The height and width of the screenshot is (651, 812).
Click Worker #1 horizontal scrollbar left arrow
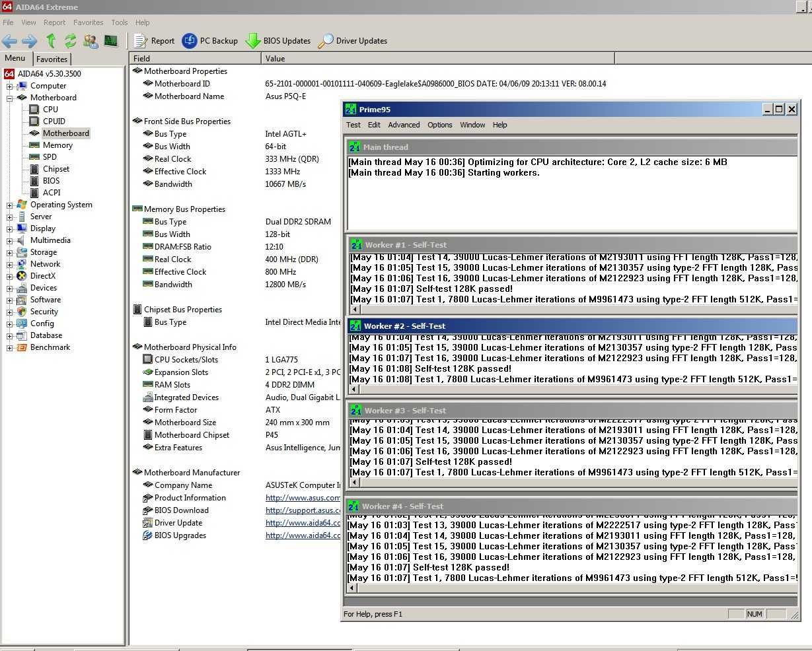pos(355,310)
